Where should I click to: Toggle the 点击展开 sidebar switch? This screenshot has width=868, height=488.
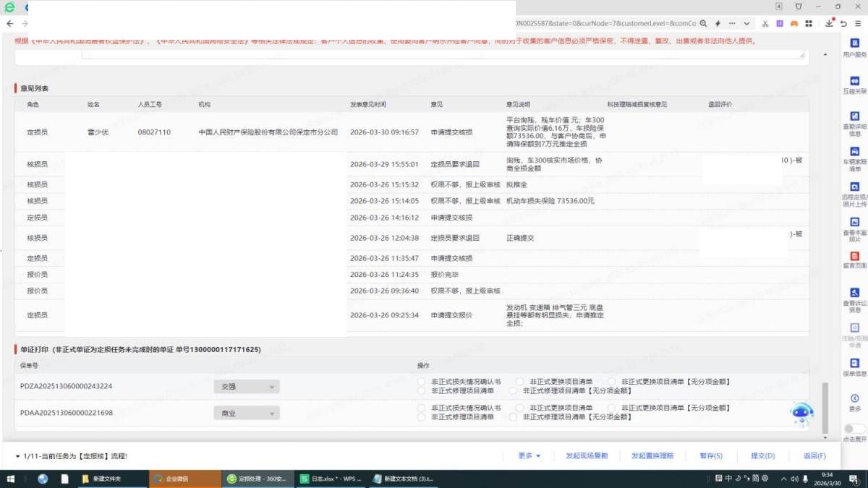point(854,429)
